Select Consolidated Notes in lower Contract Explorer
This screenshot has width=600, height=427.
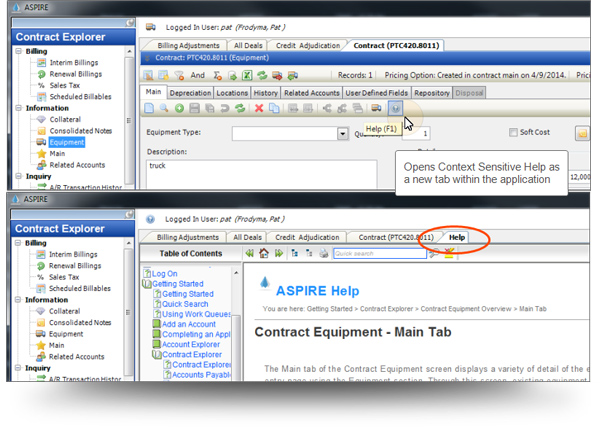point(80,323)
